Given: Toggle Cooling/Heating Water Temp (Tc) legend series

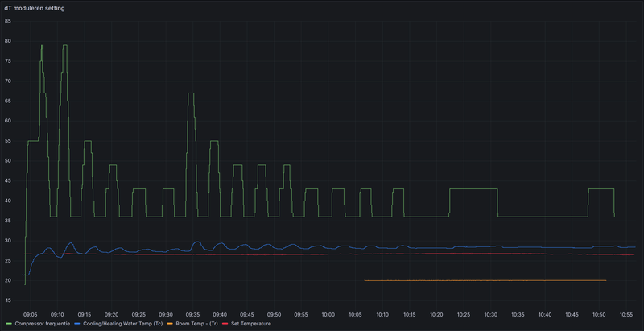Looking at the screenshot, I should point(123,324).
